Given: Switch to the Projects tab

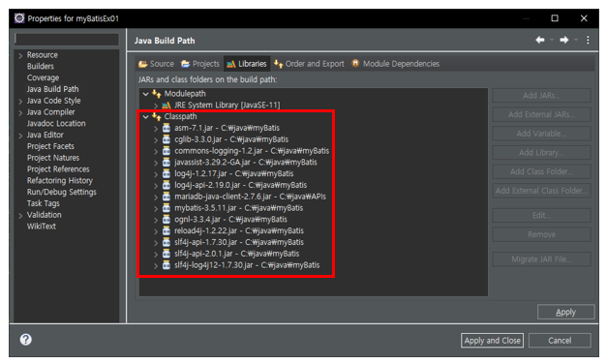Looking at the screenshot, I should (200, 64).
